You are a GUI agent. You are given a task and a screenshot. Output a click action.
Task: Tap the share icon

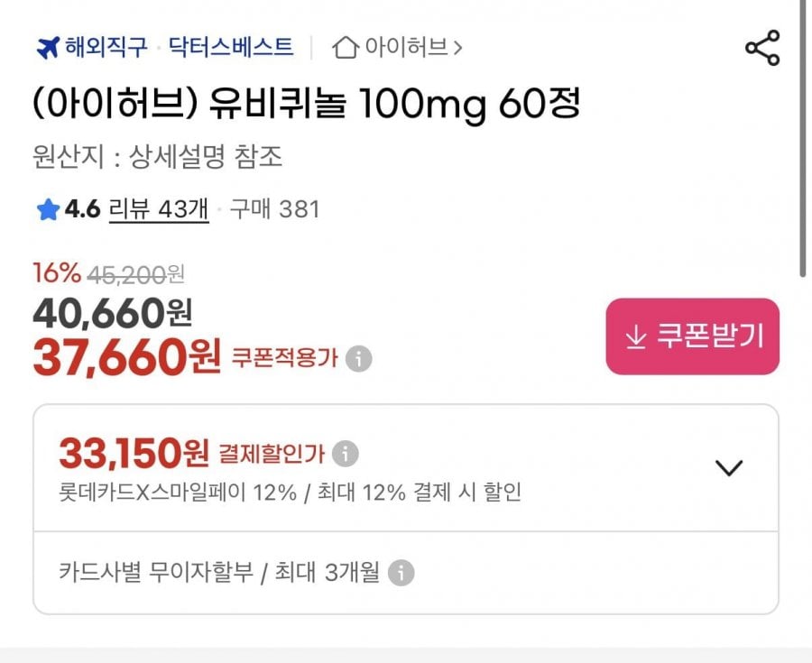coord(762,48)
